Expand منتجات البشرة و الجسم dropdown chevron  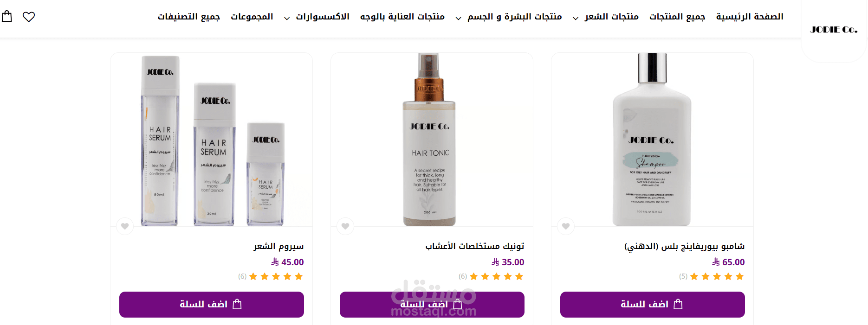click(x=458, y=19)
